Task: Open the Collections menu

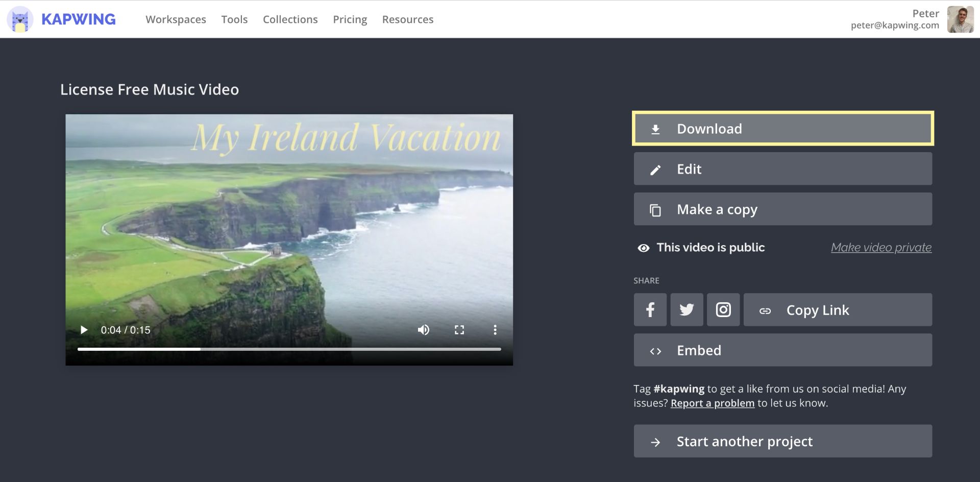Action: pyautogui.click(x=290, y=19)
